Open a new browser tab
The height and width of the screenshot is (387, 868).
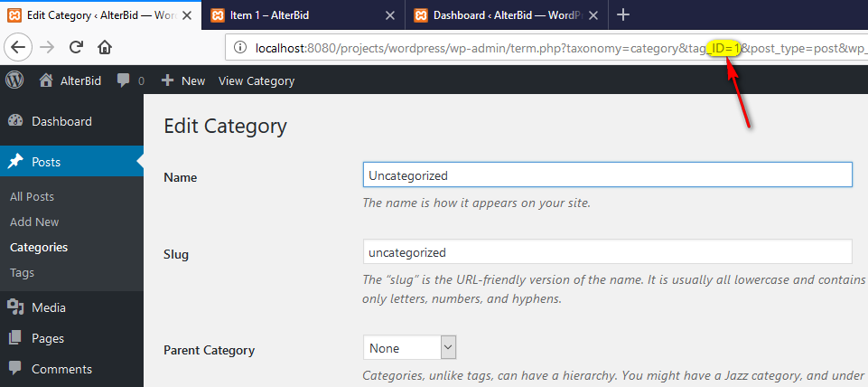point(622,14)
